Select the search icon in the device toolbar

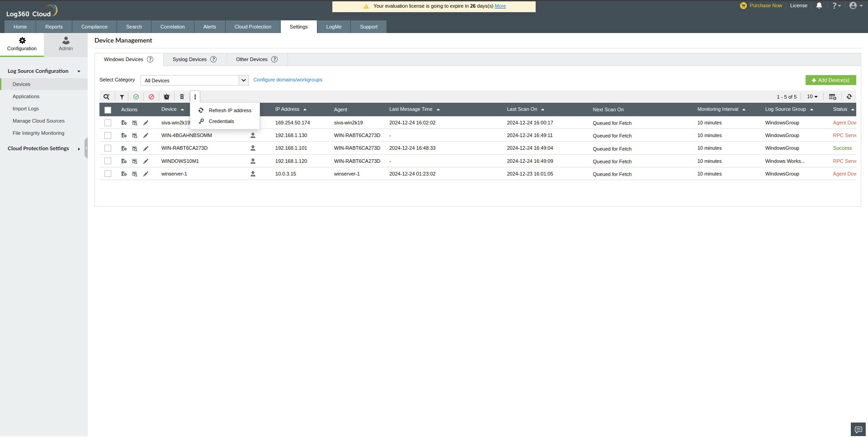pyautogui.click(x=107, y=96)
